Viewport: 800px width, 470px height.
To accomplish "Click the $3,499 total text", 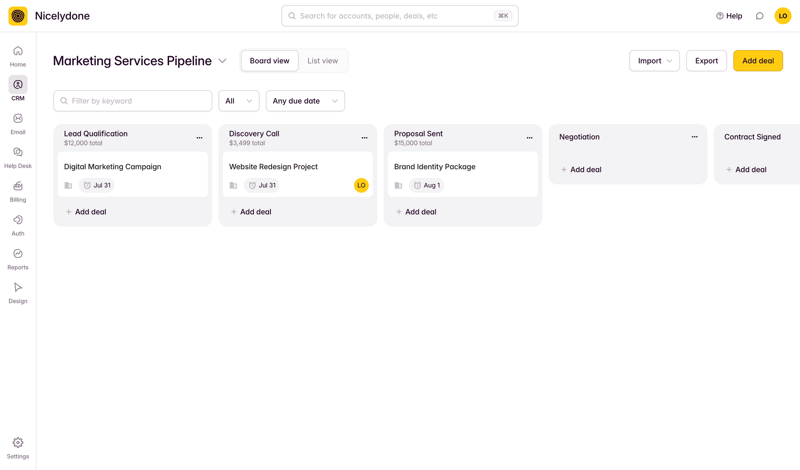I will [x=247, y=143].
